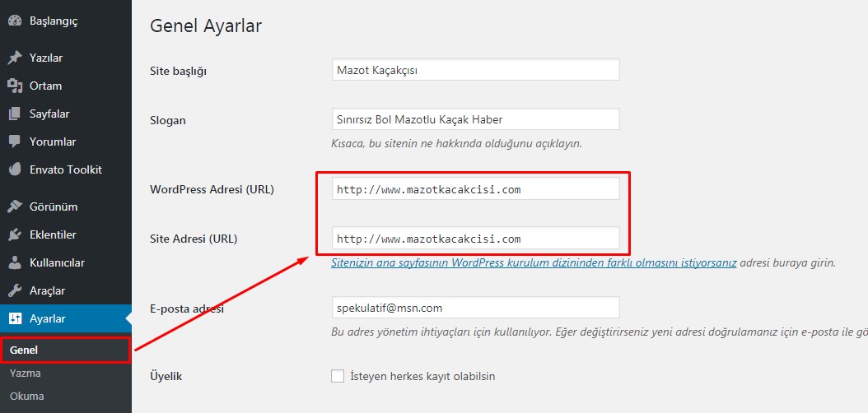Open the Okuma settings submenu
The height and width of the screenshot is (413, 868).
click(27, 396)
